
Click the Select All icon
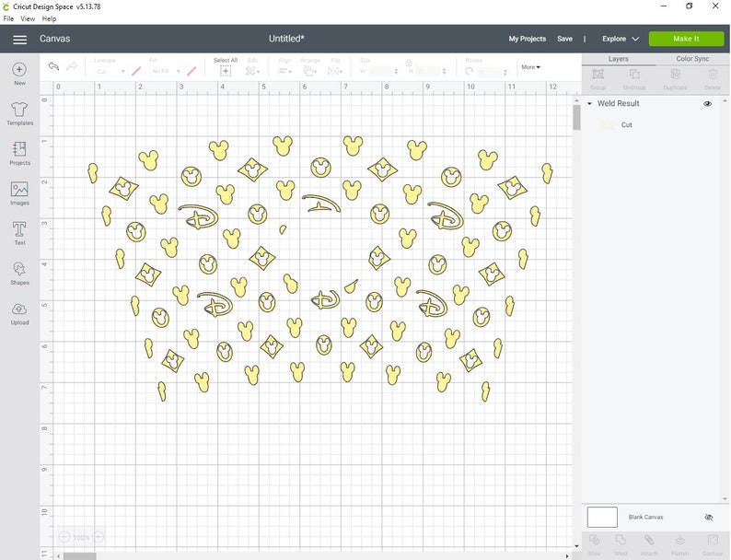coord(226,71)
